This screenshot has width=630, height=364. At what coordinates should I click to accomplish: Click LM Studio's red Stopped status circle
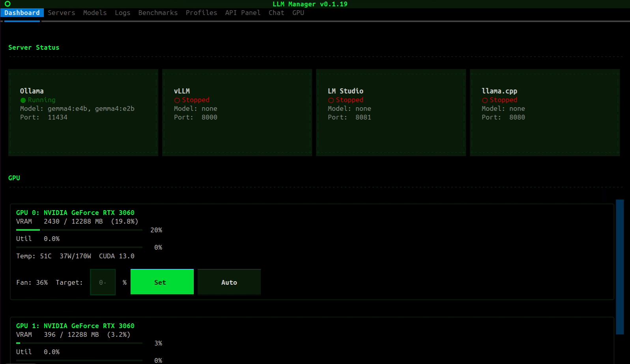click(331, 100)
